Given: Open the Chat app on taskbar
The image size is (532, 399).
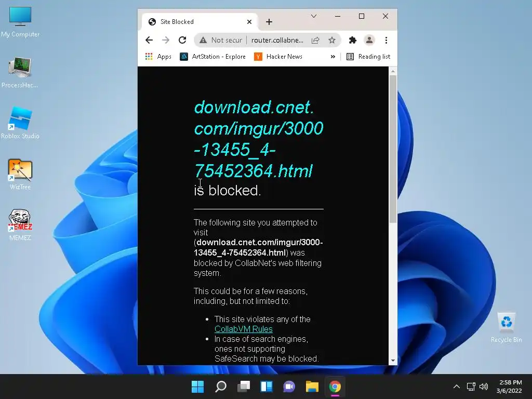Looking at the screenshot, I should point(289,387).
